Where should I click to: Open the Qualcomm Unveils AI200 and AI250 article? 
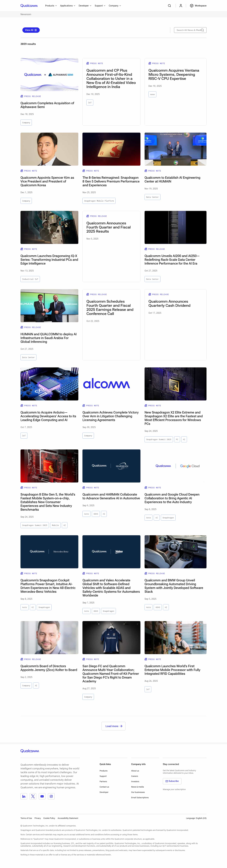click(x=172, y=260)
